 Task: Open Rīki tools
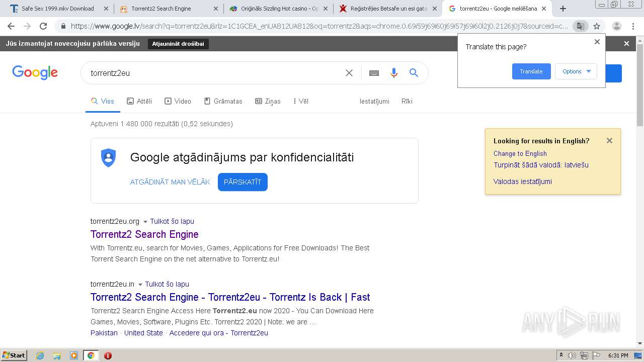407,101
